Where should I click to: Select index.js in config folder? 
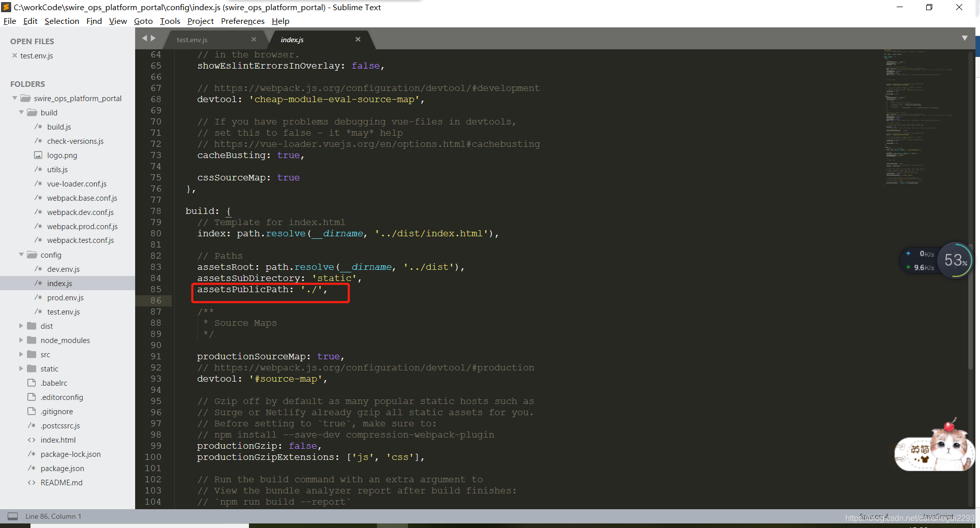pos(59,283)
